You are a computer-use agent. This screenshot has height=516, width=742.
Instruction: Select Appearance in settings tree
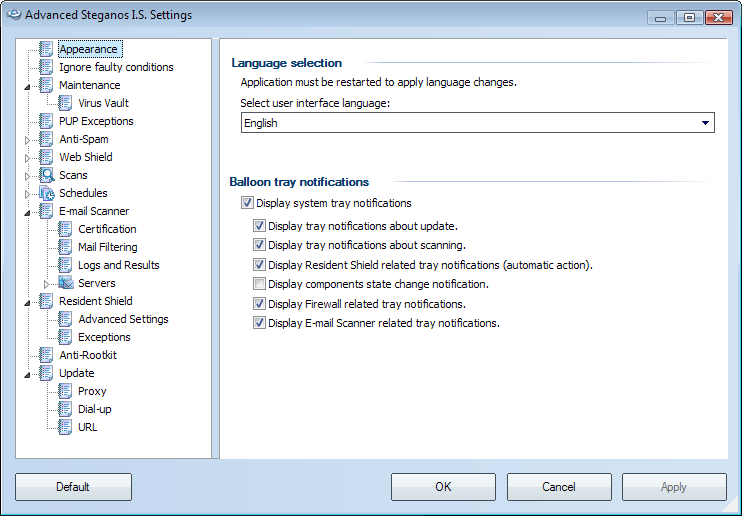[x=88, y=49]
